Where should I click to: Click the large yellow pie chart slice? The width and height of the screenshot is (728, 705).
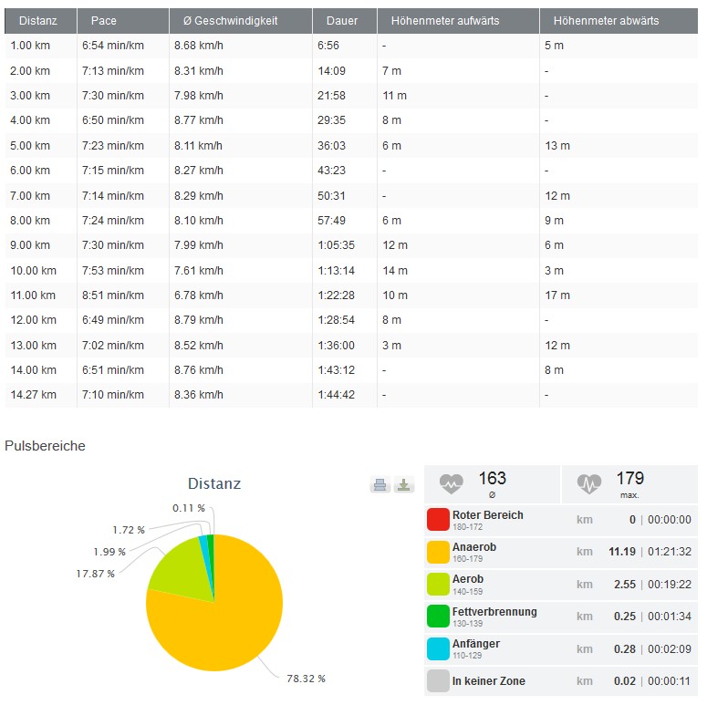click(x=228, y=620)
